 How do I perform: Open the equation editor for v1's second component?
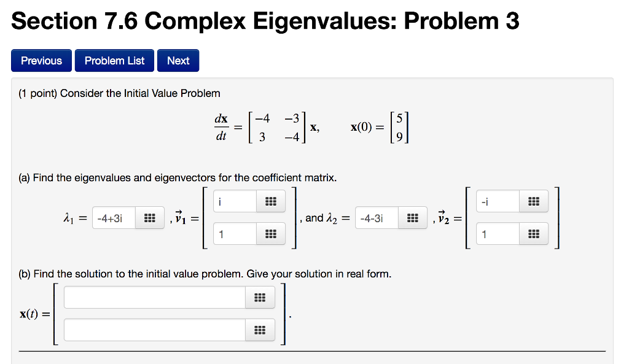271,233
